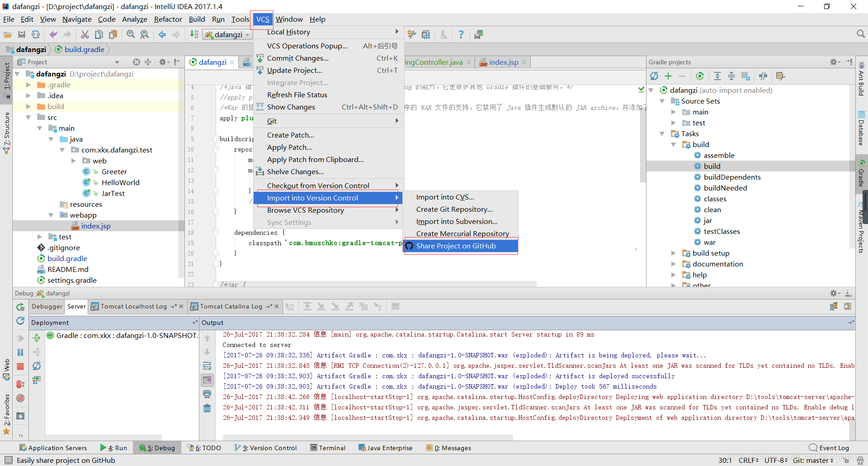Toggle Structure tool window side tab
Viewport: 868px width, 466px height.
point(6,133)
